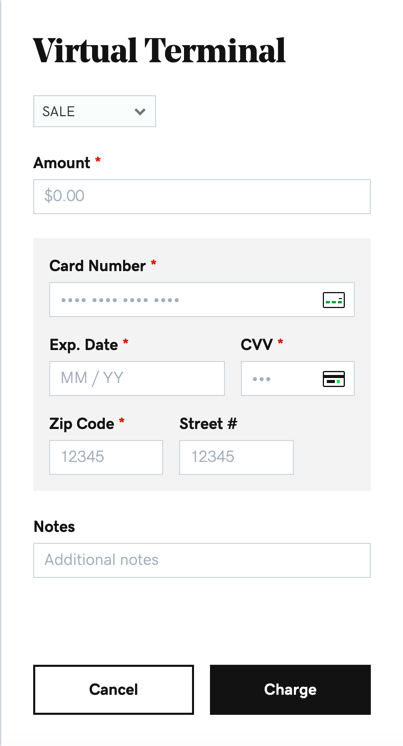
Task: Click the Virtual Terminal heading
Action: [159, 50]
